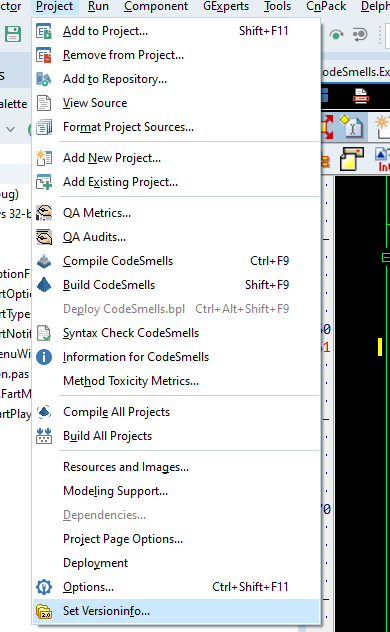Image resolution: width=390 pixels, height=632 pixels.
Task: Open Resources and Images… entry
Action: 176,467
